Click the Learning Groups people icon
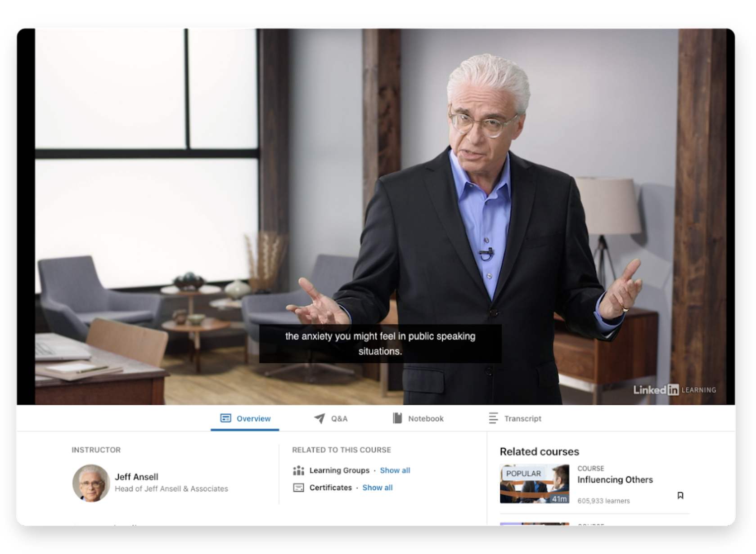Image resolution: width=756 pixels, height=554 pixels. tap(298, 470)
